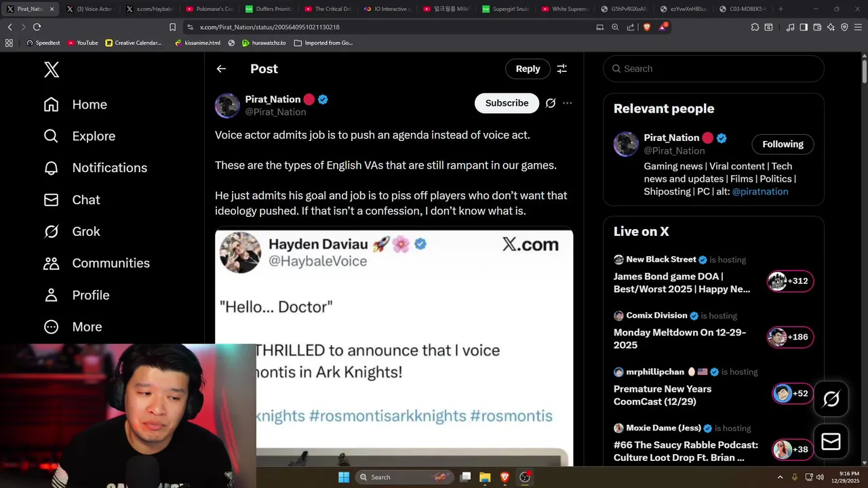Click the Reply button
This screenshot has height=488, width=868.
(528, 68)
